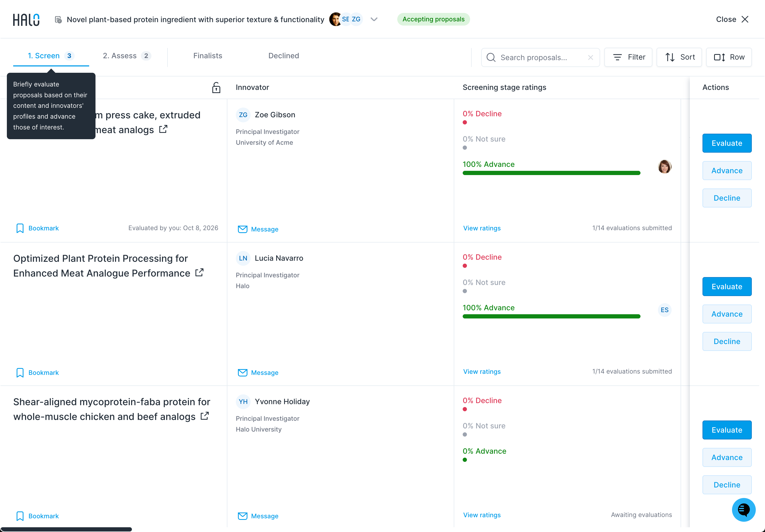Bookmark the Lucia Navarro proposal
The width and height of the screenshot is (765, 532).
[37, 373]
